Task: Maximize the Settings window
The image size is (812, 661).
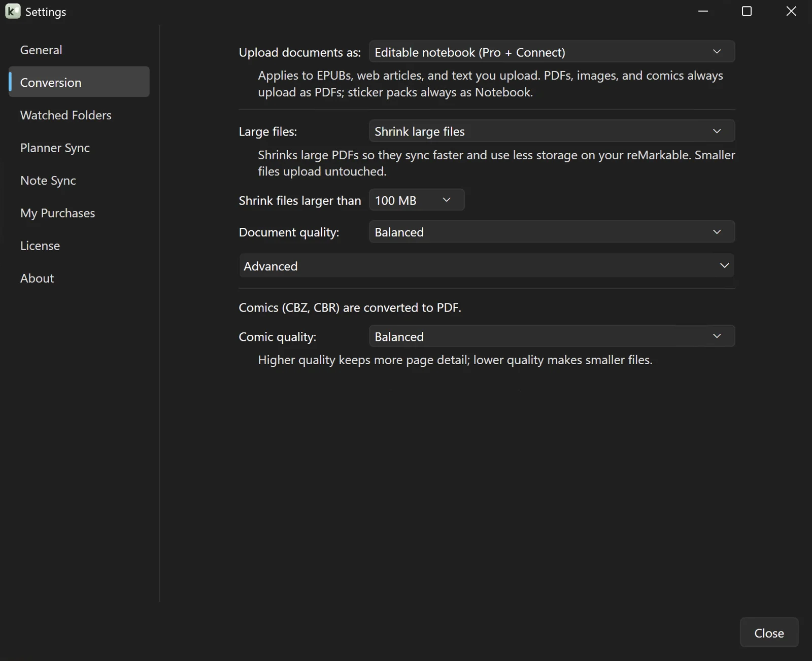Action: pyautogui.click(x=747, y=11)
